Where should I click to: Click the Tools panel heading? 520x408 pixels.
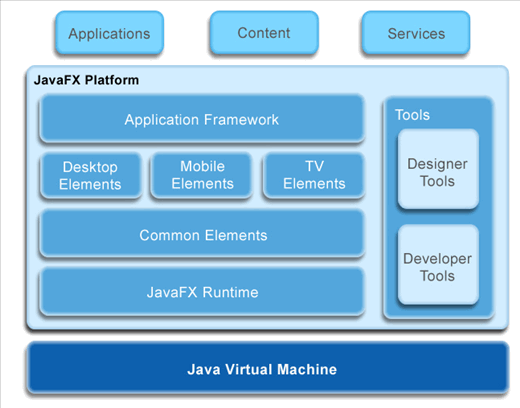tap(412, 115)
